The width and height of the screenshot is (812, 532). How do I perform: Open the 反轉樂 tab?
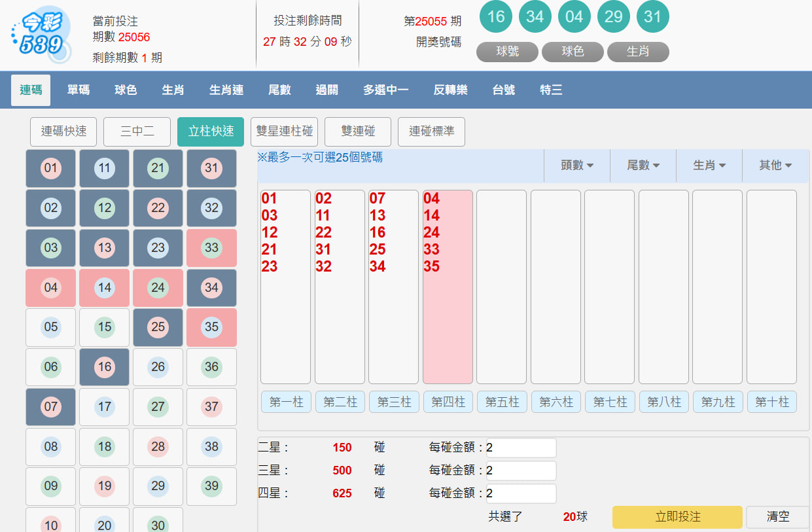[x=450, y=90]
